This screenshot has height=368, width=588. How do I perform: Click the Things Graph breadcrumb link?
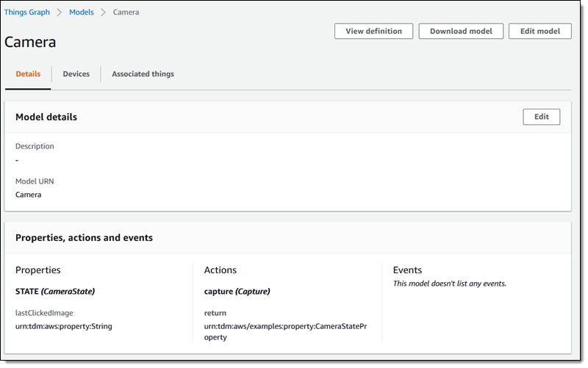click(x=27, y=12)
